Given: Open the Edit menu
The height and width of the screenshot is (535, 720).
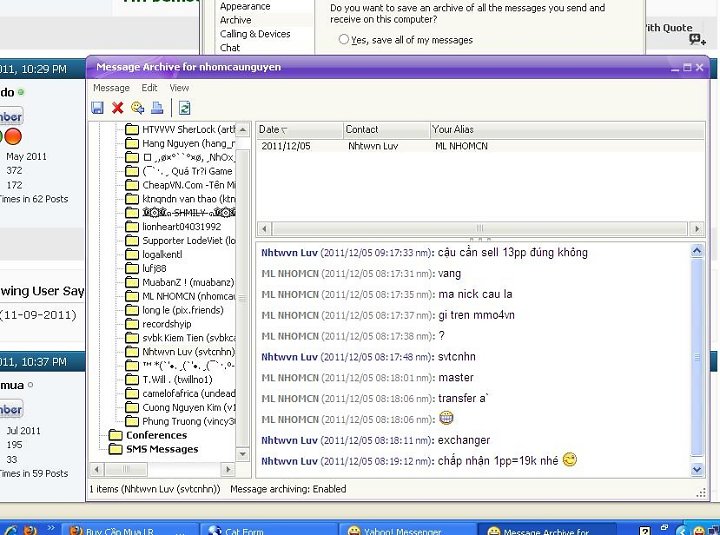Looking at the screenshot, I should (x=149, y=88).
